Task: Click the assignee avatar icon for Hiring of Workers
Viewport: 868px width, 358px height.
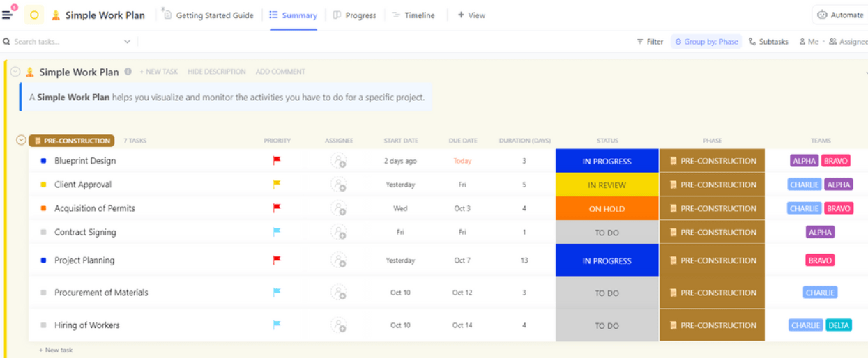Action: [338, 325]
